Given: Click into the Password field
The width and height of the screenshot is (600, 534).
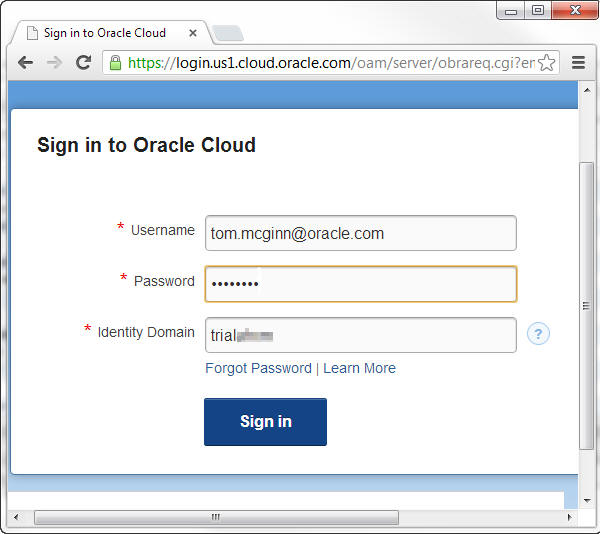Looking at the screenshot, I should coord(360,284).
